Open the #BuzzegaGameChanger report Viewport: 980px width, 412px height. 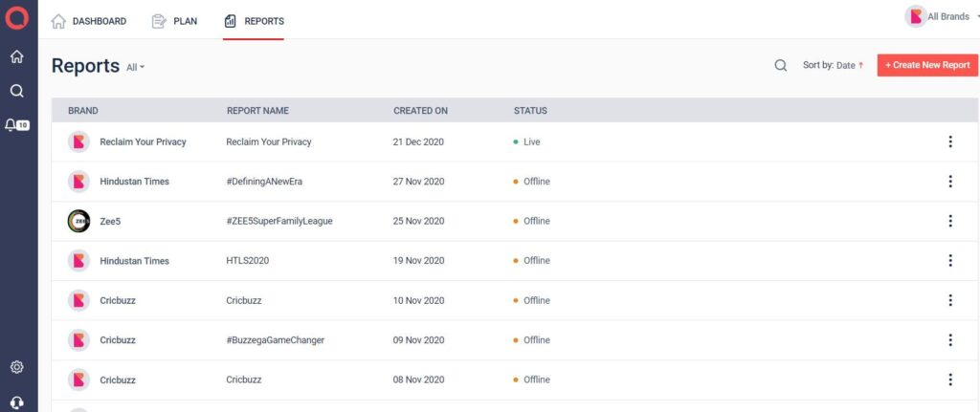[275, 339]
